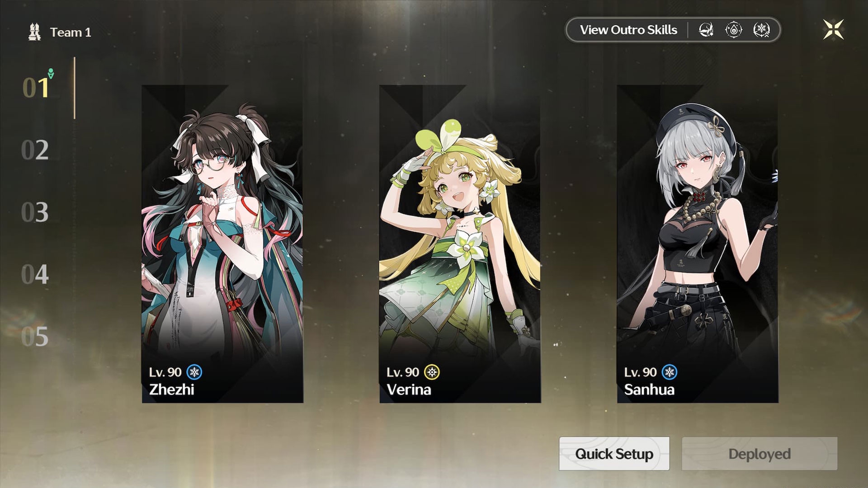This screenshot has width=868, height=488.
Task: Switch to team slot 02
Action: 35,150
